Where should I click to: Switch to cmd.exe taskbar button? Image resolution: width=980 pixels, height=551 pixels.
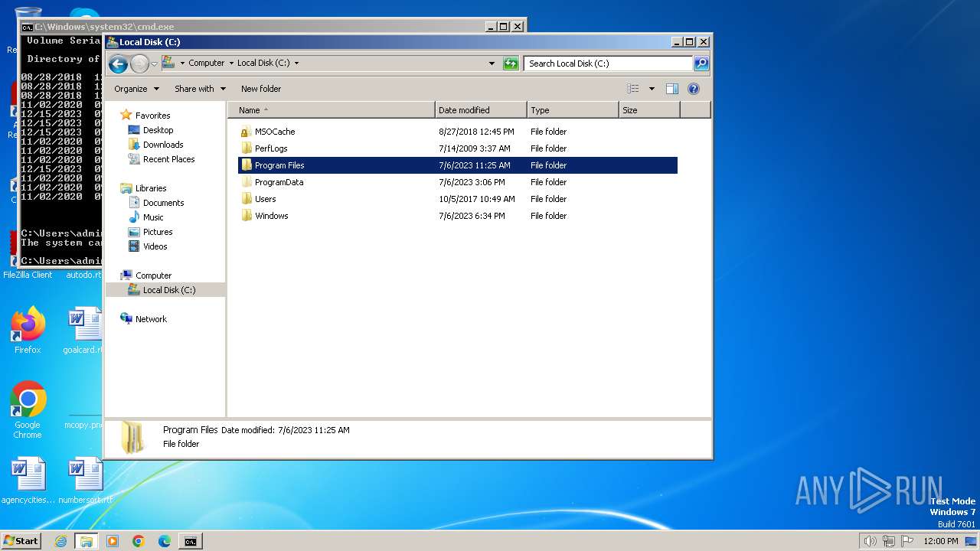[x=191, y=541]
